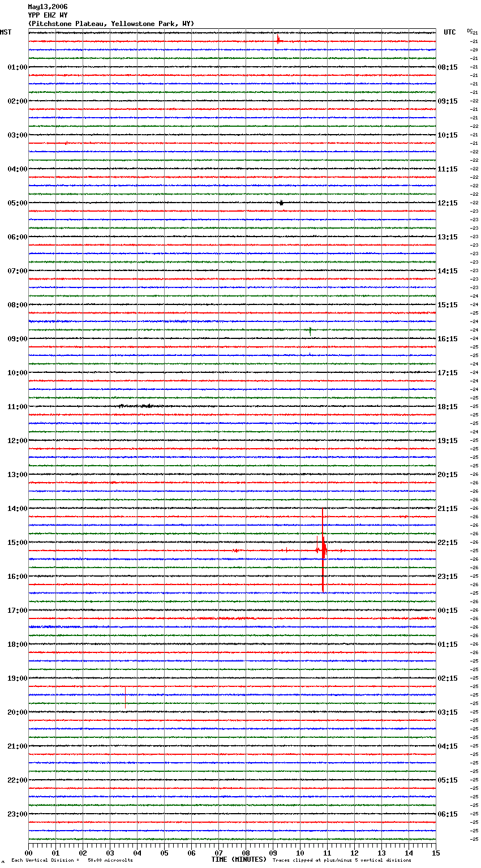Click the black event burst on the 05:00 trace
Screen dimensions: 481x868
(281, 203)
